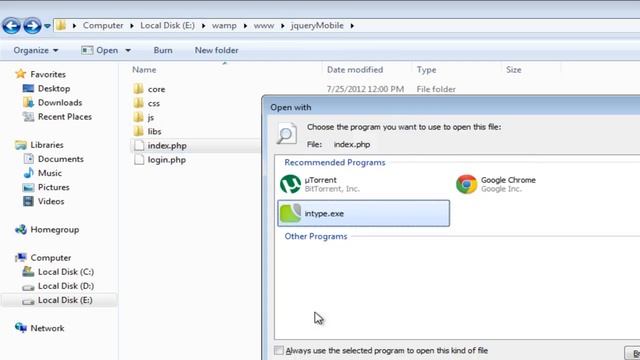
Task: Expand the arrow after Computer in breadcrumb
Action: click(x=132, y=26)
